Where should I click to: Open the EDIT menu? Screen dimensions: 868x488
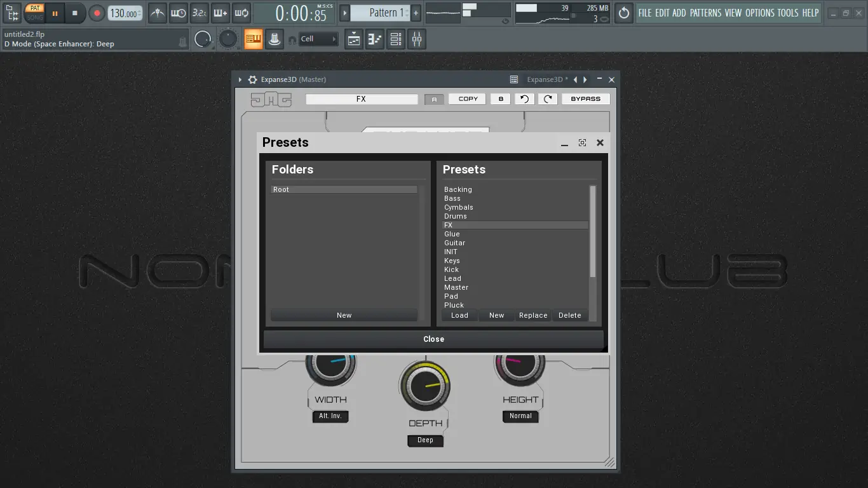click(662, 13)
